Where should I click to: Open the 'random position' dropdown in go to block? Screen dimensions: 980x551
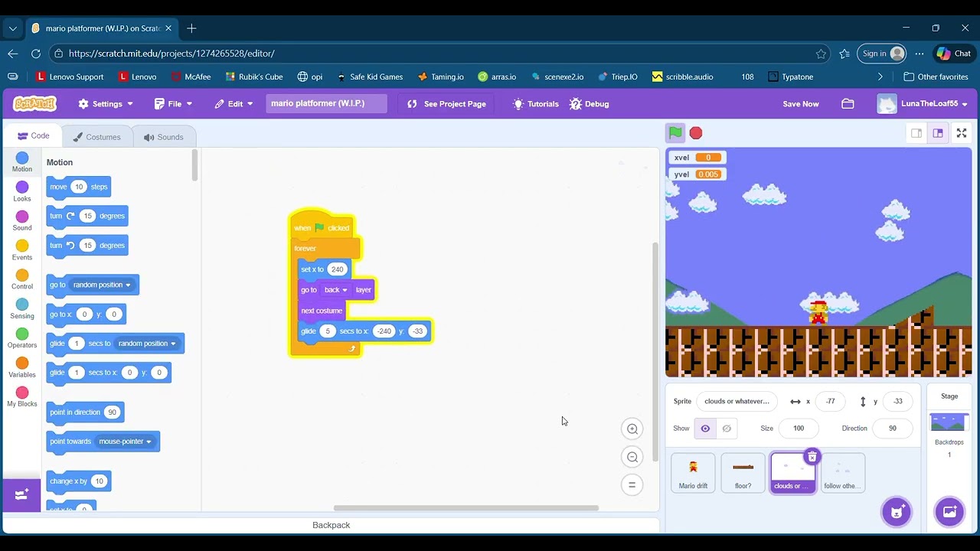[x=102, y=285]
